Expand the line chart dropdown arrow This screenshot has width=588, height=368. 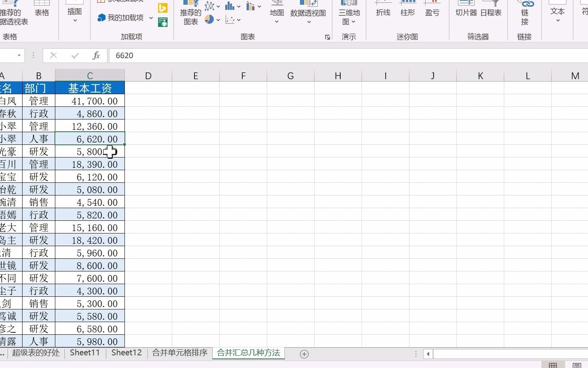pos(218,6)
